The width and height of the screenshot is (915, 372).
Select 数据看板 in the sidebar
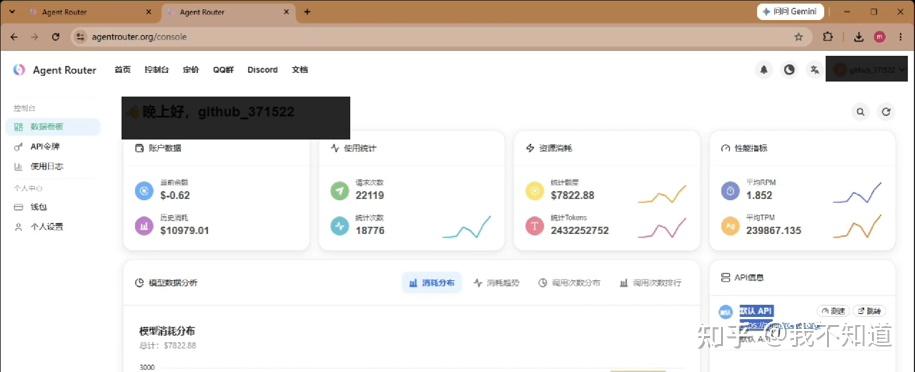pos(53,127)
